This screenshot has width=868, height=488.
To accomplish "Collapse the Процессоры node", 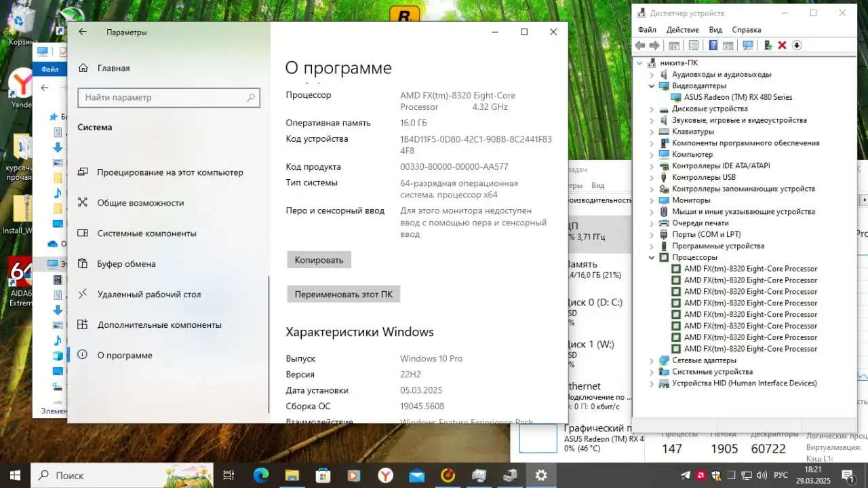I will point(652,257).
